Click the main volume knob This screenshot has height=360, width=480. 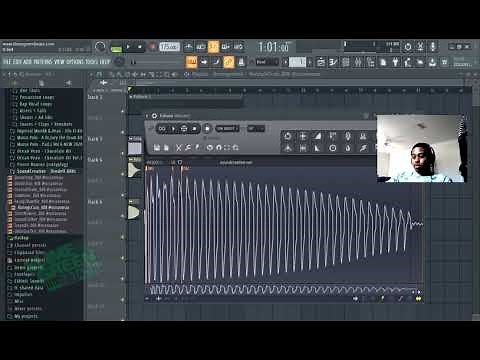pos(100,47)
